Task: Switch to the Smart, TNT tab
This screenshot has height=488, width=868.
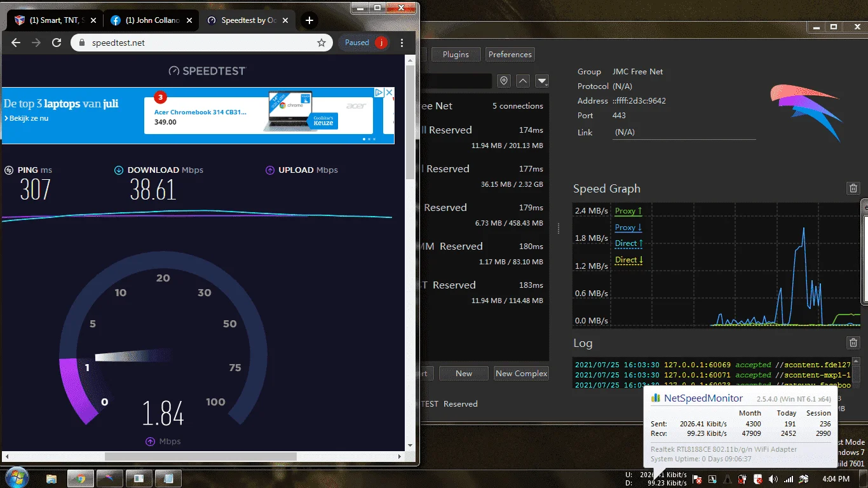Action: [x=55, y=20]
